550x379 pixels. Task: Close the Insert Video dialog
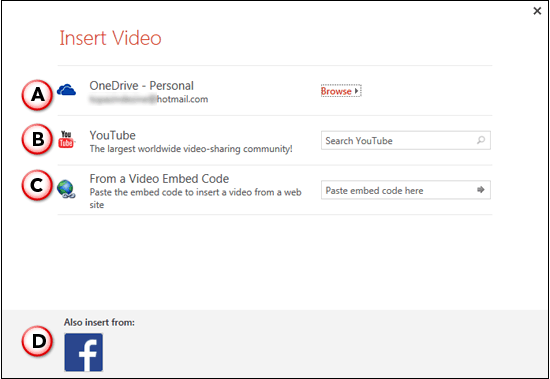point(537,11)
